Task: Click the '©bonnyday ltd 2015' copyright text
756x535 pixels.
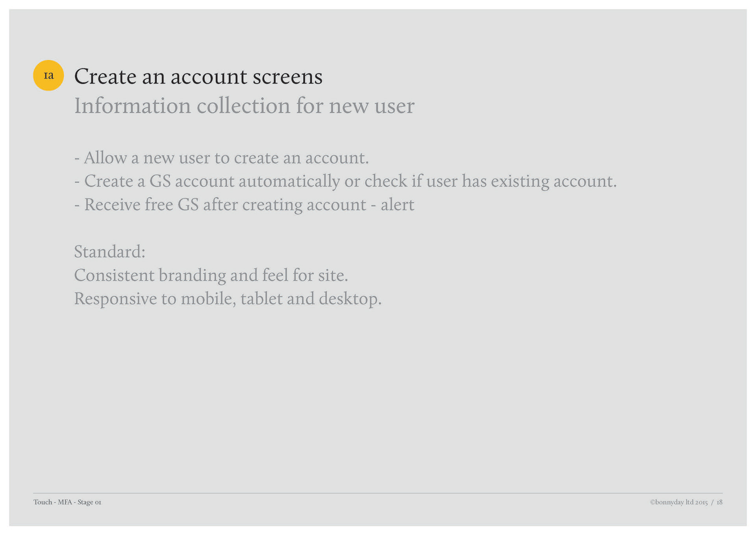Action: [678, 502]
